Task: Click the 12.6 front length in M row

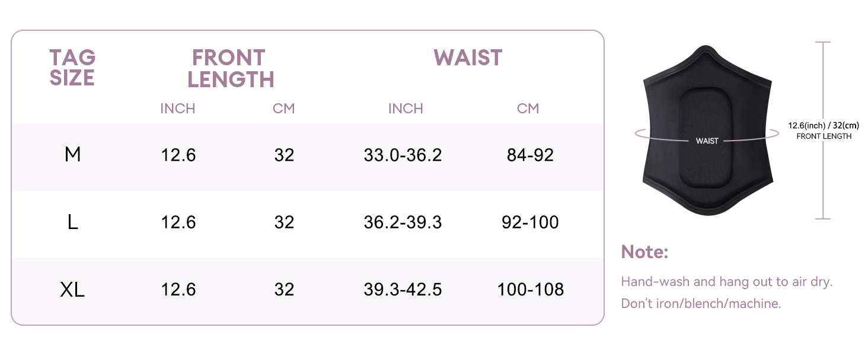Action: coord(178,155)
